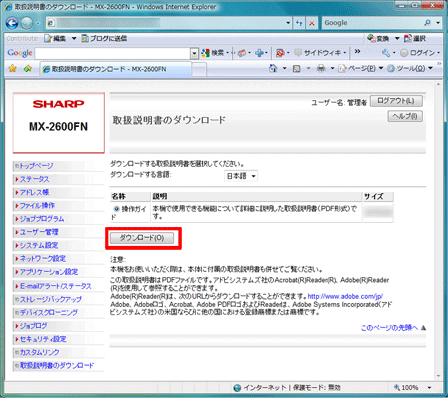Open E-mailアラート/ステータス in the side menu
Viewport: 448px width, 398px height.
(55, 286)
